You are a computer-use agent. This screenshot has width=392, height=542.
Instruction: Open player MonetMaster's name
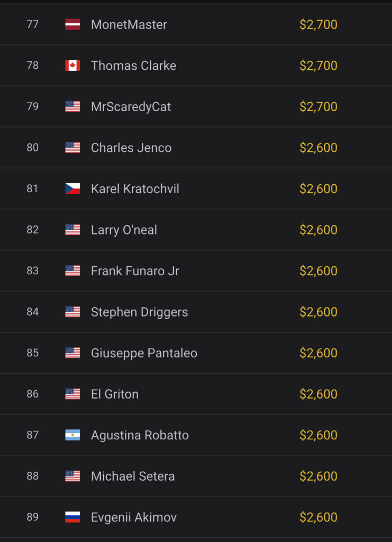(x=129, y=24)
